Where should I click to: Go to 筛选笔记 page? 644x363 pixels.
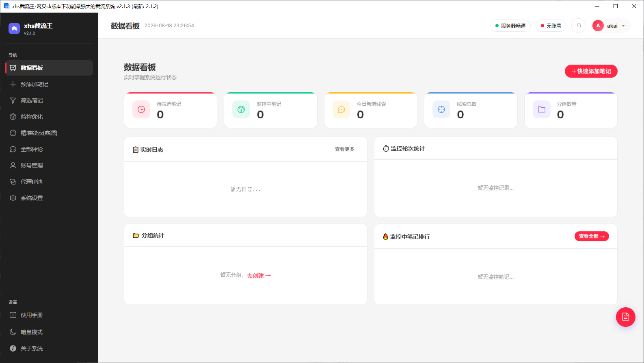[x=49, y=100]
